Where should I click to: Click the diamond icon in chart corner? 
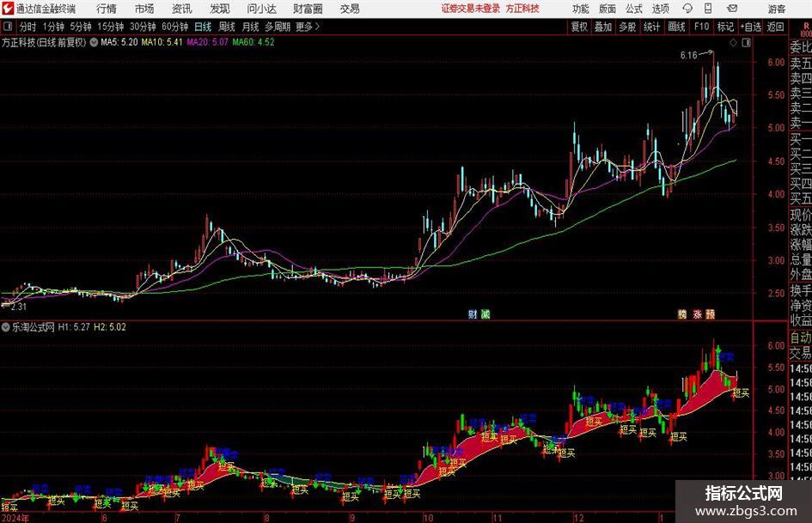[x=733, y=43]
